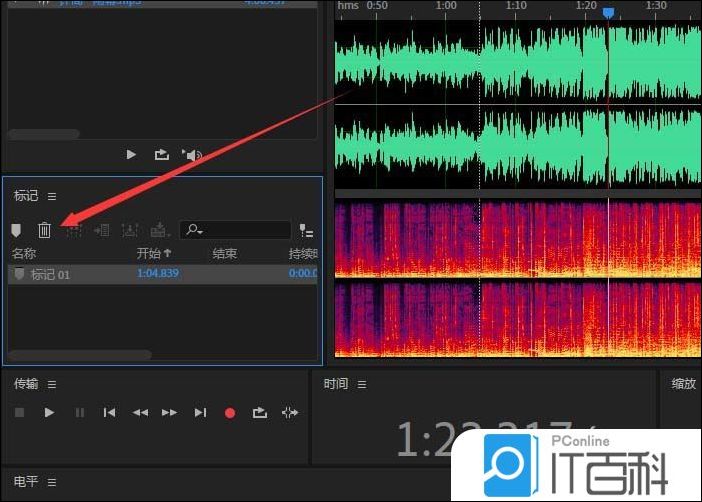Click files panel horizontal scrollbar

[x=44, y=133]
